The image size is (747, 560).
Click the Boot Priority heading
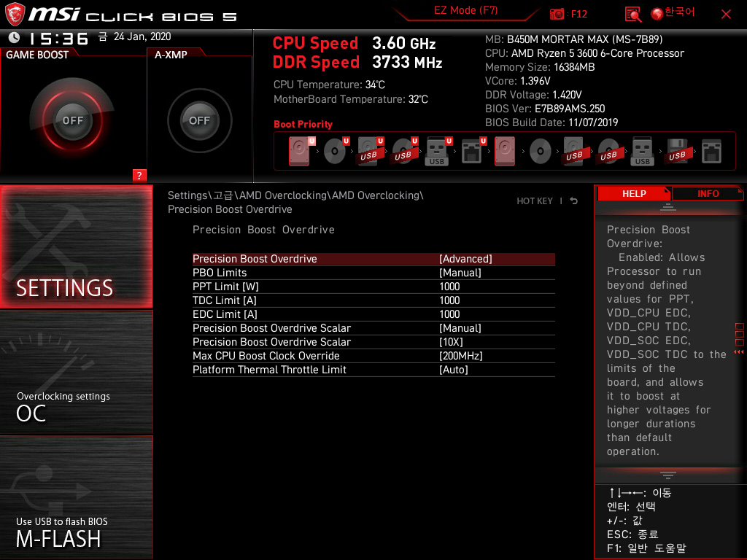[303, 124]
